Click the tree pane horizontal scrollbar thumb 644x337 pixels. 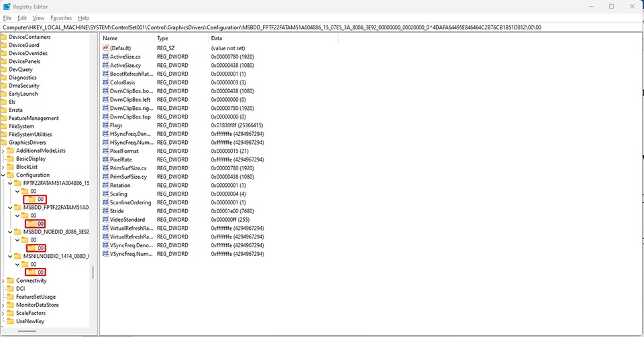coord(27,331)
